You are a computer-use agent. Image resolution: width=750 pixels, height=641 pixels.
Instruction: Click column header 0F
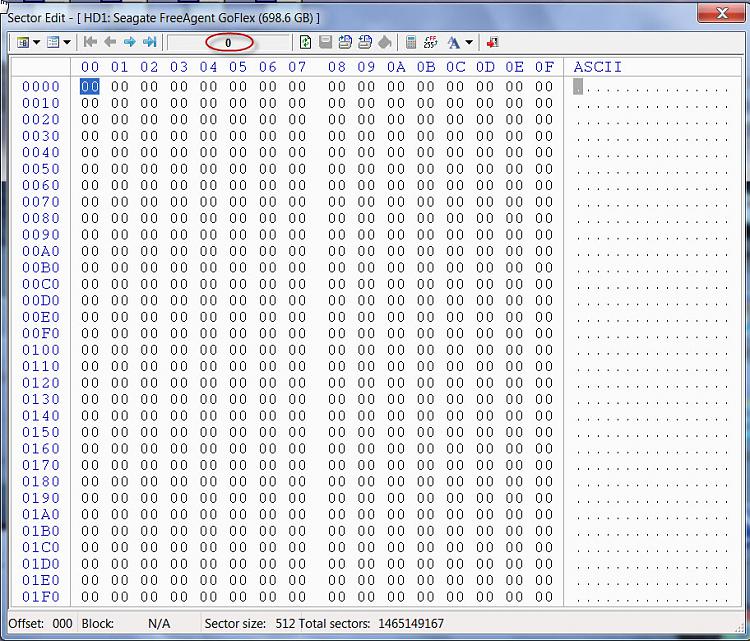(544, 67)
